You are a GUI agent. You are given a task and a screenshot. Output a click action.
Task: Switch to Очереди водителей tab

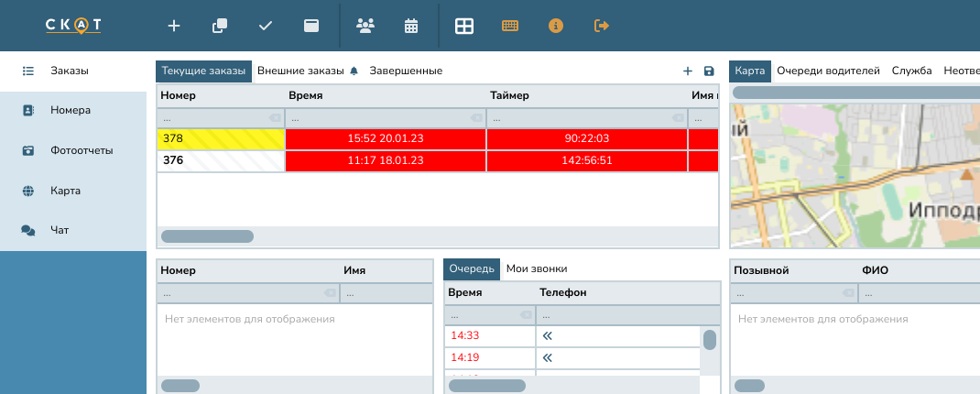coord(828,71)
